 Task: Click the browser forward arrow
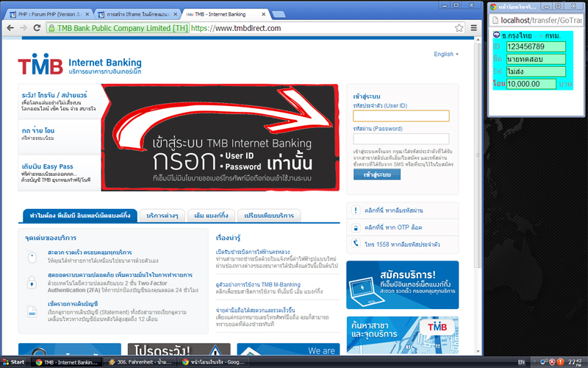coord(24,28)
